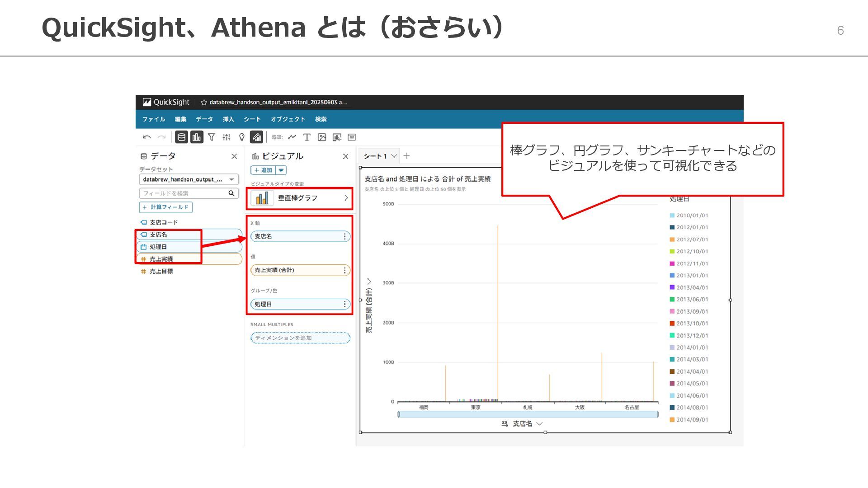Close the ビジュアル panel
Viewport: 868px width, 488px height.
pos(345,156)
